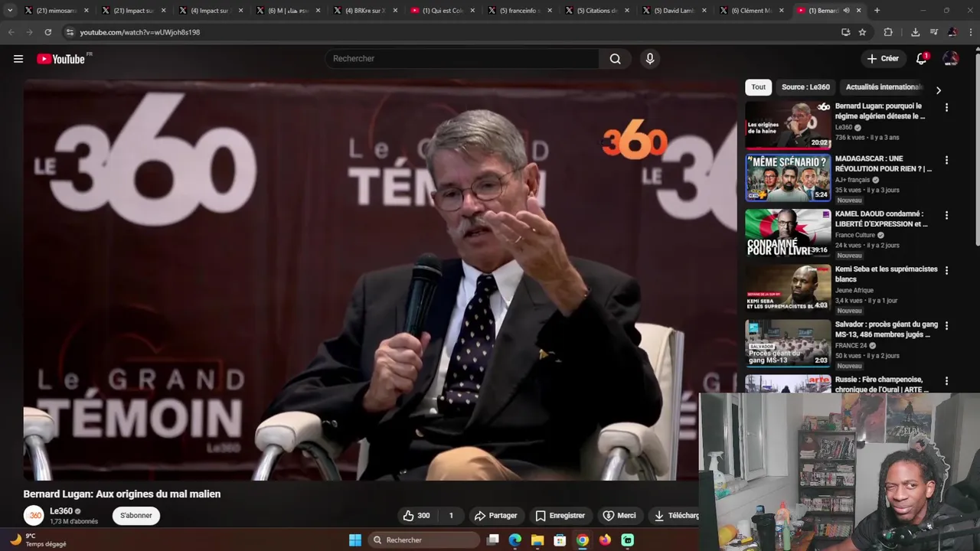Viewport: 980px width, 551px height.
Task: Open the account avatar menu
Action: [951, 59]
